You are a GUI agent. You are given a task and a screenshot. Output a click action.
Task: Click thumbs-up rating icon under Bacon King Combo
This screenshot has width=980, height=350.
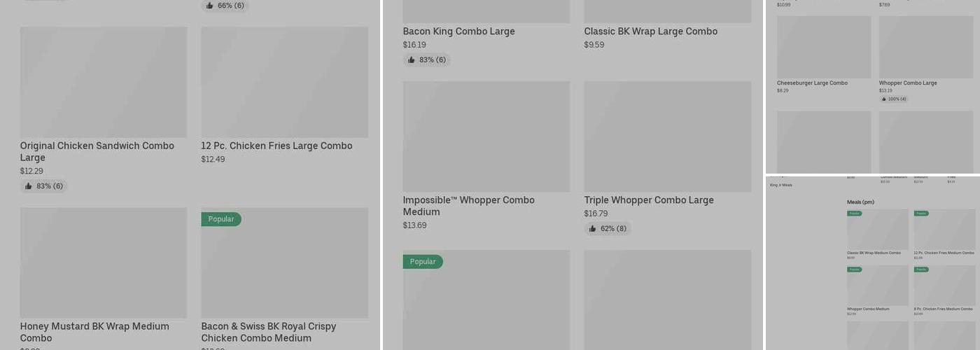click(412, 60)
